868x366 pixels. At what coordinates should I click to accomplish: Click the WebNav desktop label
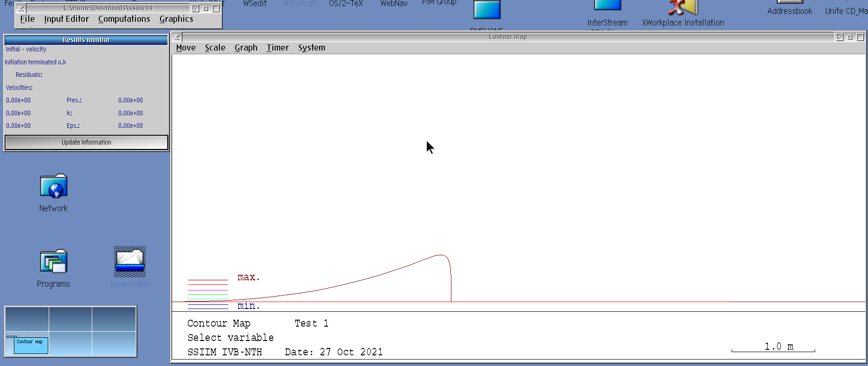pyautogui.click(x=394, y=4)
